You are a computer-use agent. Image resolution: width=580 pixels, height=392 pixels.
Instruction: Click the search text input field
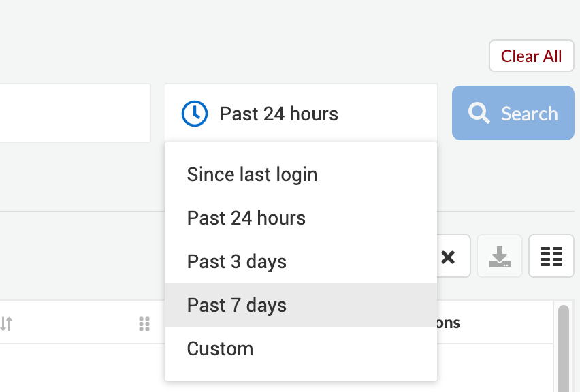pyautogui.click(x=75, y=114)
